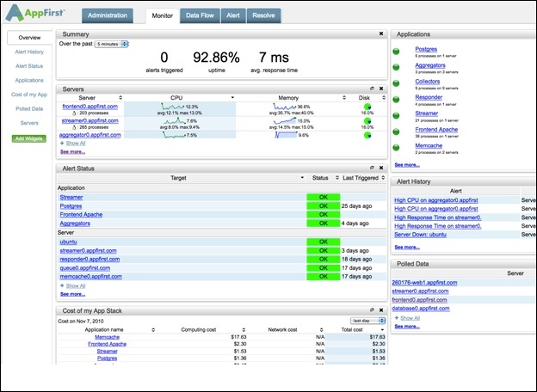Close the Summary widget

381,34
